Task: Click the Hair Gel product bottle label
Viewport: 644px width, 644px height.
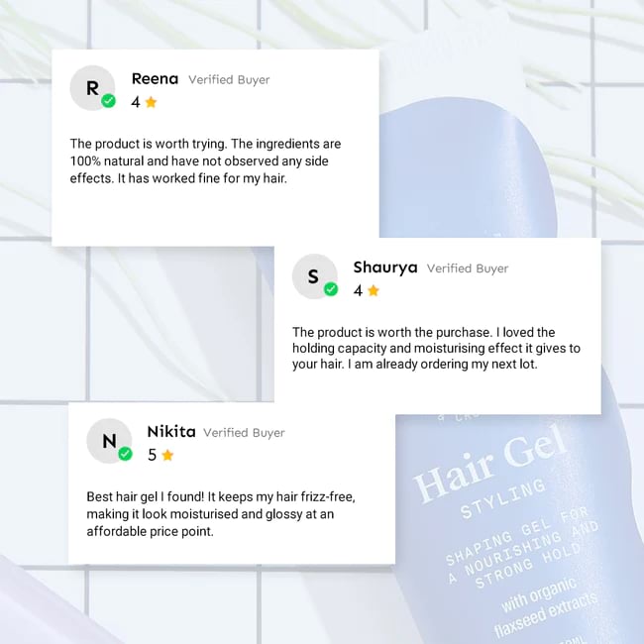Action: pyautogui.click(x=490, y=464)
